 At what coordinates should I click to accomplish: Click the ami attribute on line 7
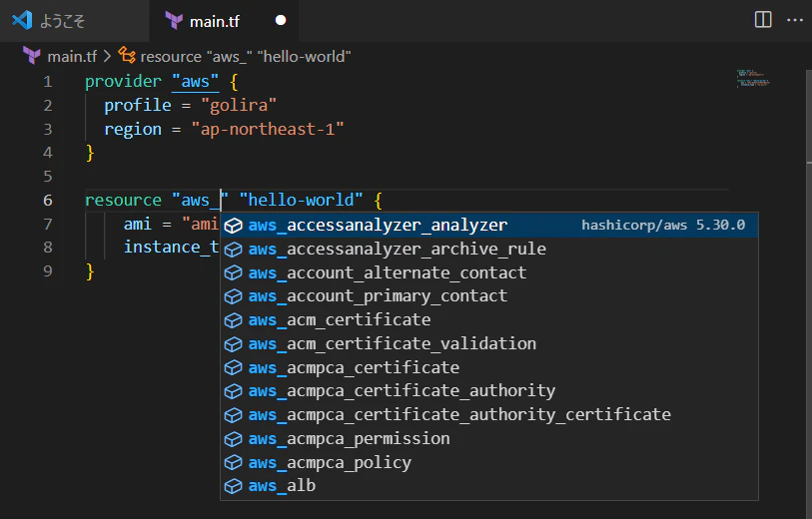tap(137, 224)
